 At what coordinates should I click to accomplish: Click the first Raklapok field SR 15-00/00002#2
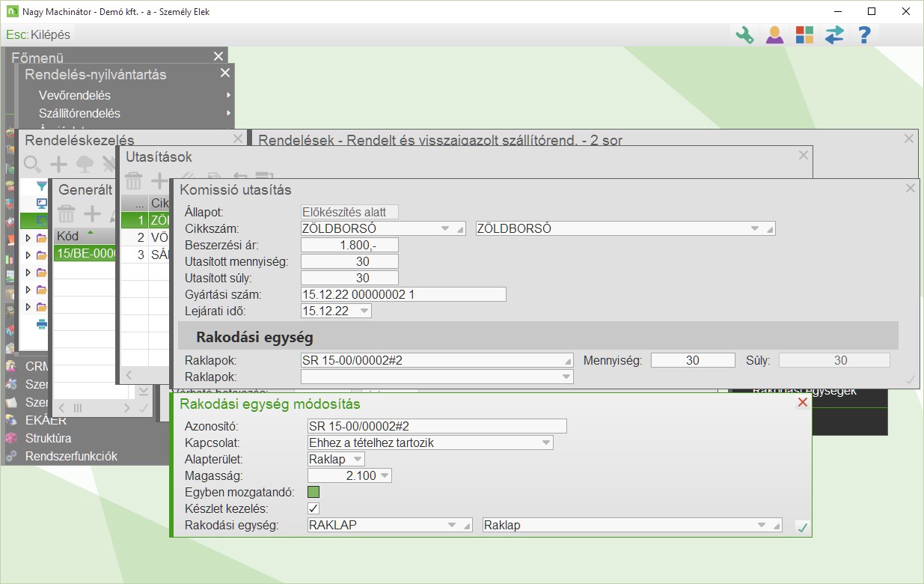click(x=437, y=360)
